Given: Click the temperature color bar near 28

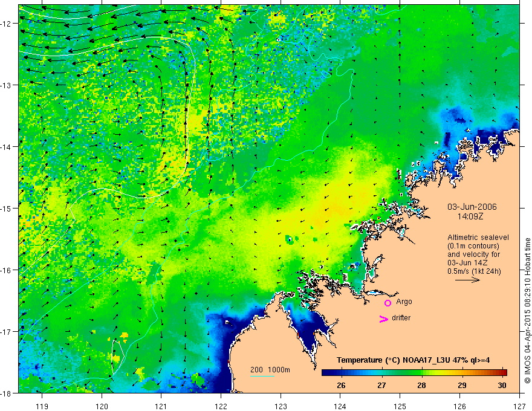Looking at the screenshot, I should tap(422, 372).
